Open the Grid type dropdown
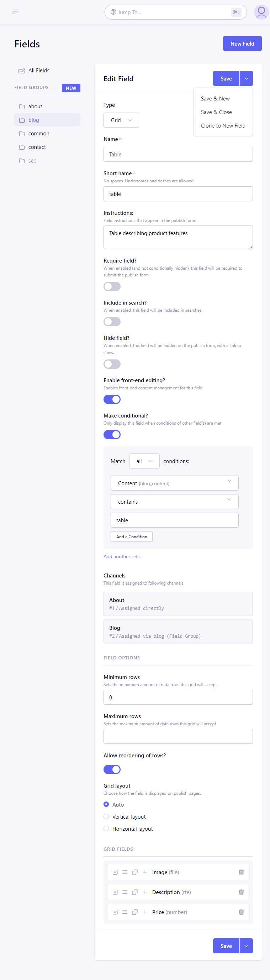 pyautogui.click(x=121, y=120)
